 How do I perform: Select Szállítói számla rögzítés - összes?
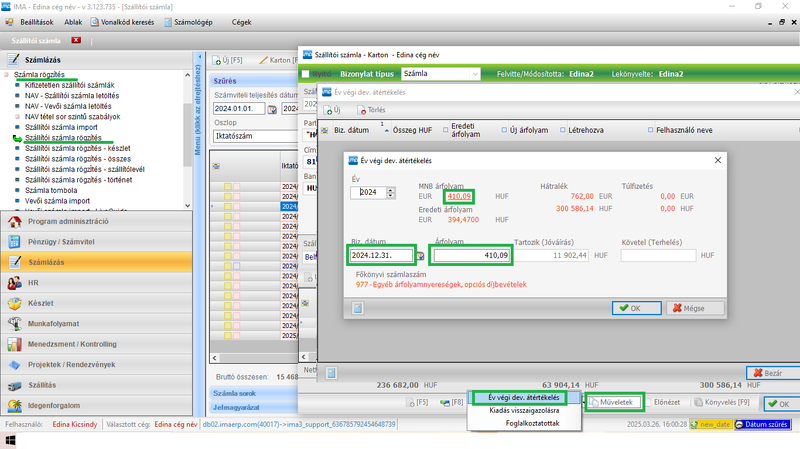point(78,159)
